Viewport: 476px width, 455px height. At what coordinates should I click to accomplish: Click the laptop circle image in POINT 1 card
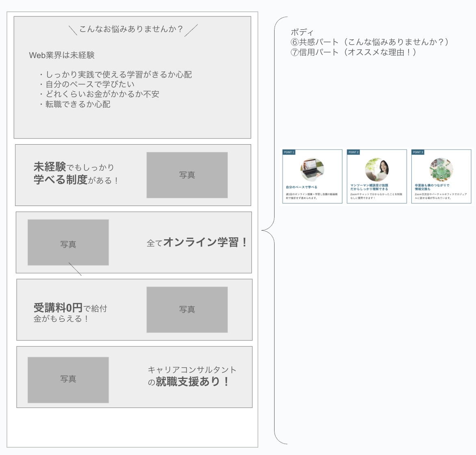(x=312, y=169)
